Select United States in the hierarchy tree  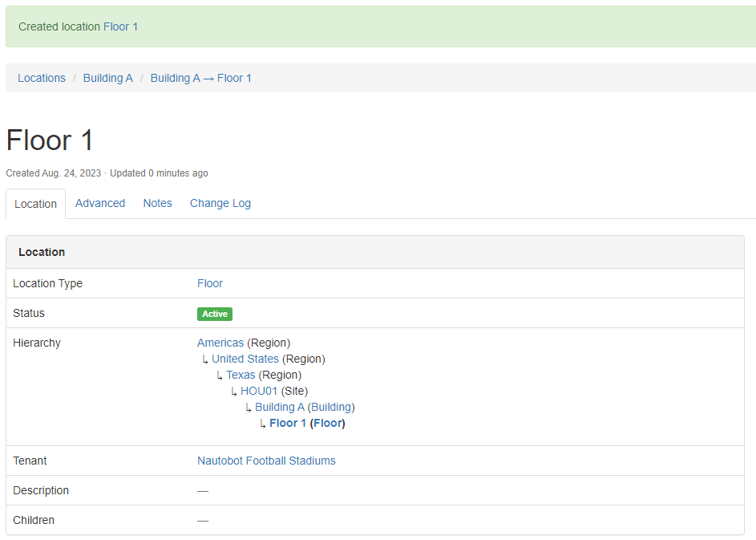[245, 359]
